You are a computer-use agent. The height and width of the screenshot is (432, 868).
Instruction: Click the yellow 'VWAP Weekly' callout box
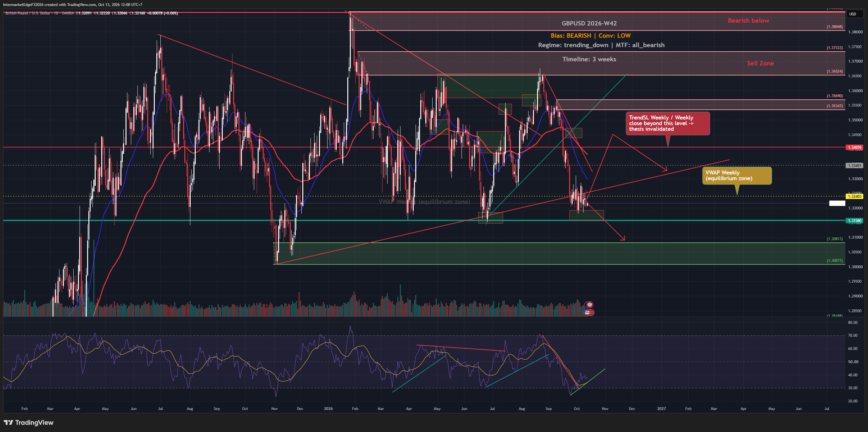pos(737,176)
